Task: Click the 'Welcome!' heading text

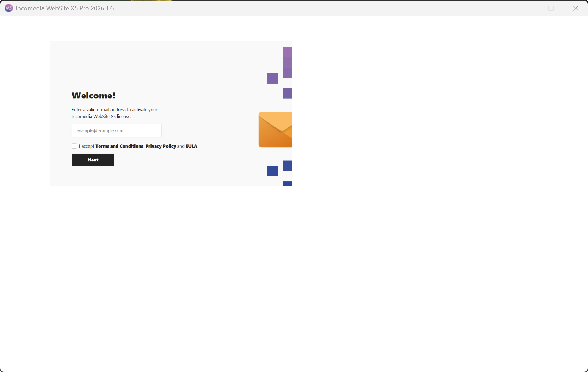Action: 93,96
